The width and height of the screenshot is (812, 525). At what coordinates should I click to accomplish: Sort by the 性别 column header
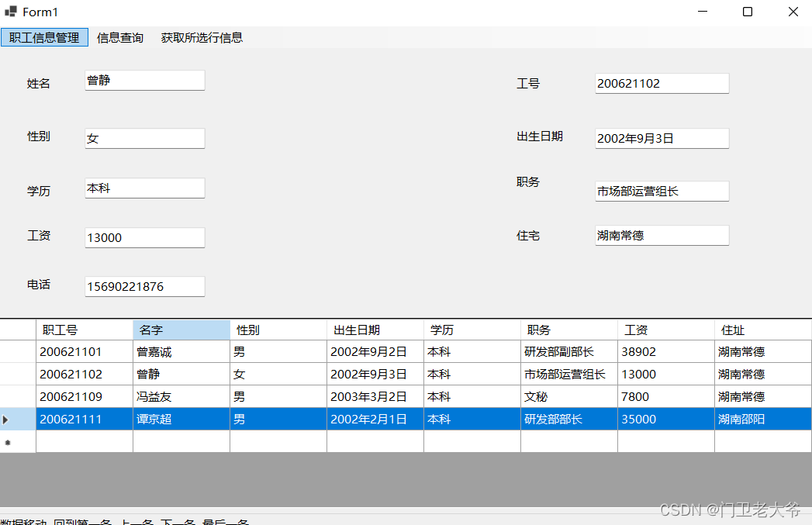[278, 330]
